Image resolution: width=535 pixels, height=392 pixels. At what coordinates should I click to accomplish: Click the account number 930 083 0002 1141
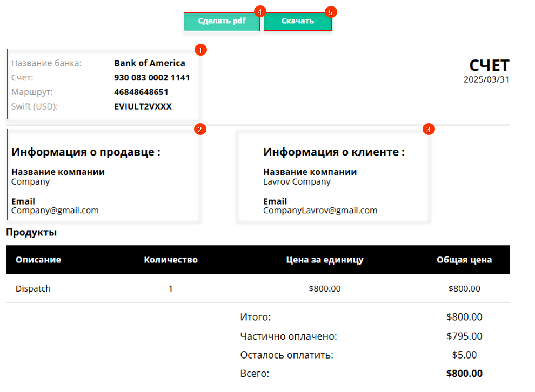[152, 78]
